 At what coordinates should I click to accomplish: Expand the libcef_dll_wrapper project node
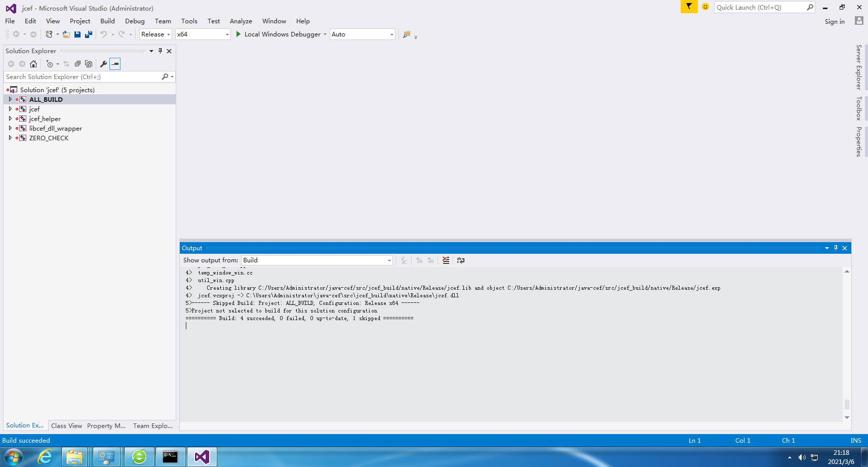[x=10, y=128]
